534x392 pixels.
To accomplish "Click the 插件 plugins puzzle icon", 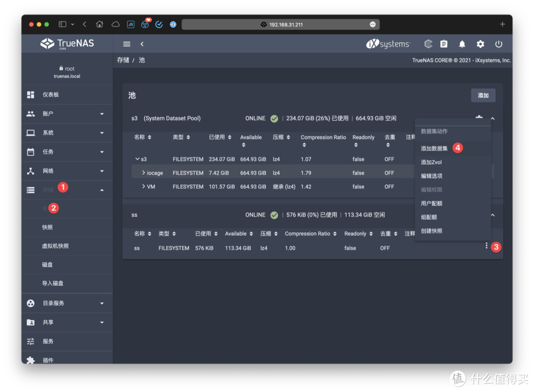I will coord(31,360).
